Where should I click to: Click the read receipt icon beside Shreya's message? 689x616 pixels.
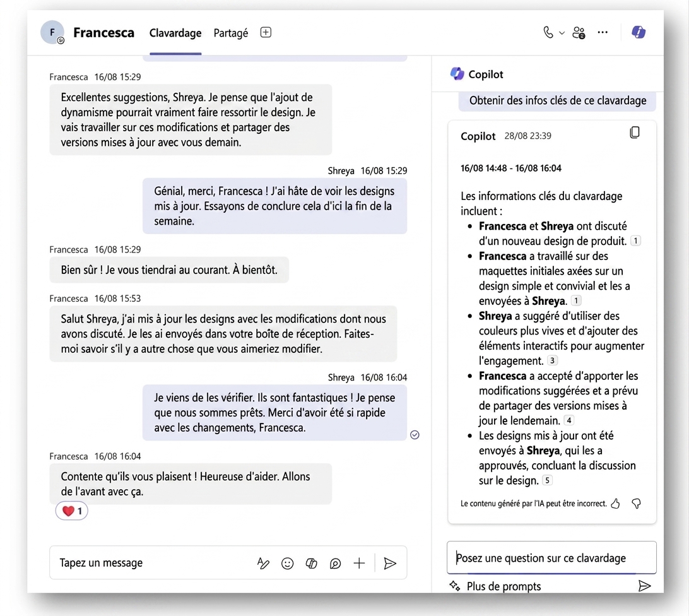[415, 435]
